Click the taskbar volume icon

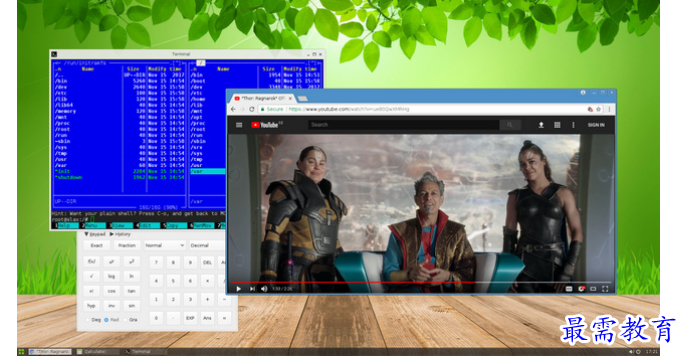pos(631,351)
